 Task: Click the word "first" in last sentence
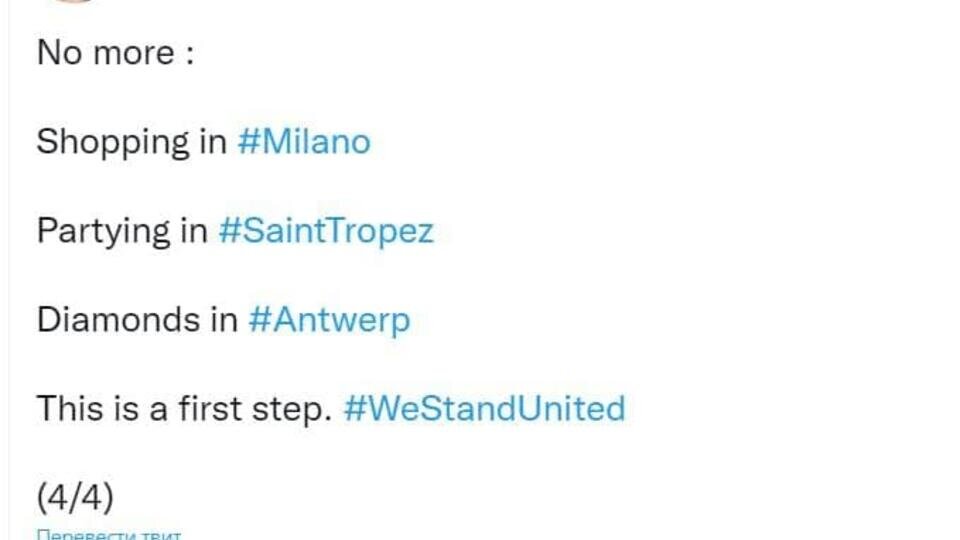[210, 408]
